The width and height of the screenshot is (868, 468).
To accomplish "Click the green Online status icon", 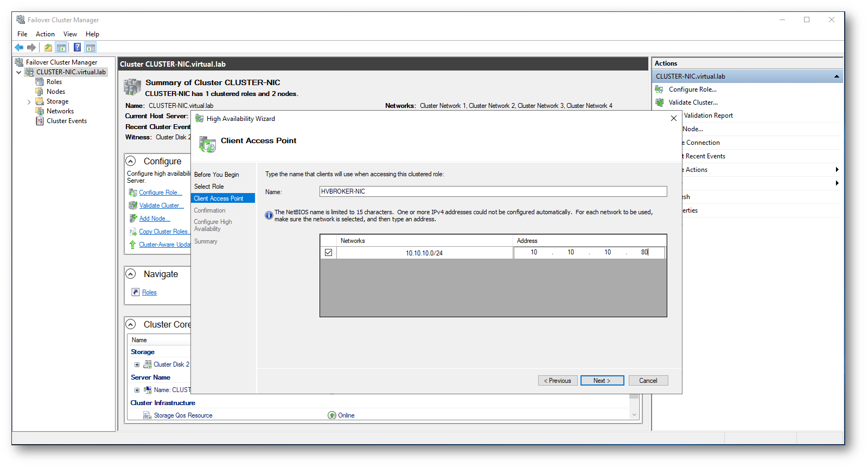I will coord(332,415).
